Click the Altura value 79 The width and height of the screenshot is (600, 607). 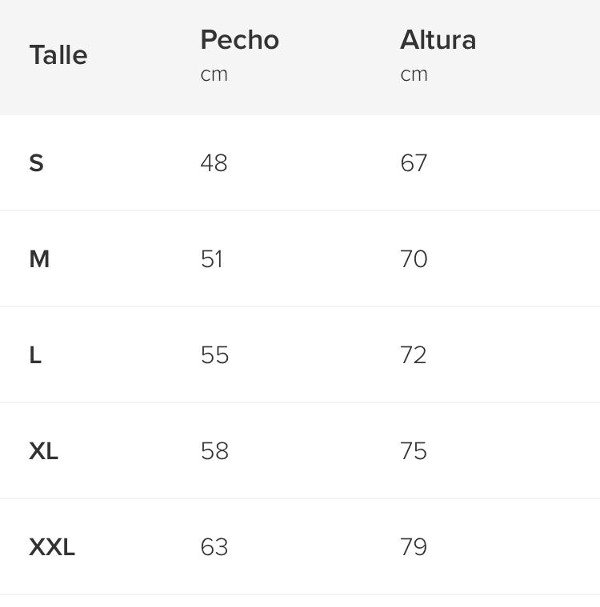pyautogui.click(x=413, y=547)
